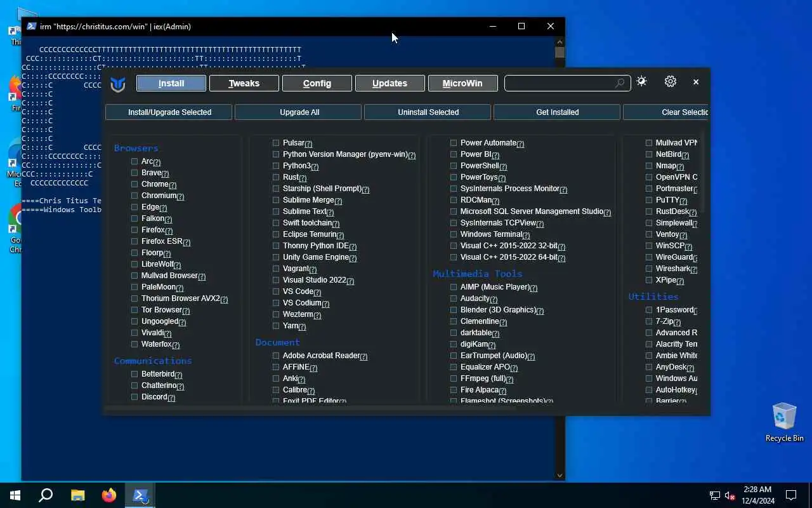Check the Rust checkbox
The width and height of the screenshot is (812, 508).
tap(276, 177)
